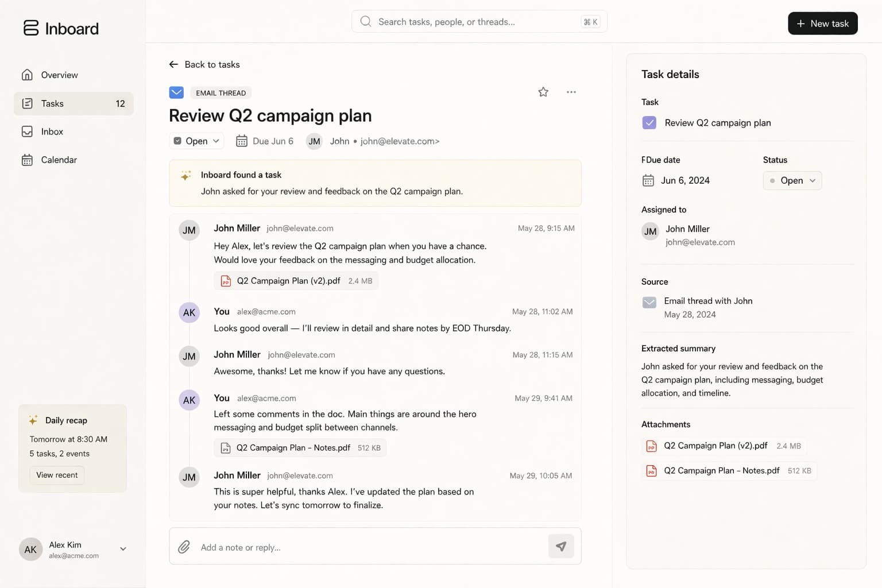Open the search field magnifier icon

tap(366, 21)
